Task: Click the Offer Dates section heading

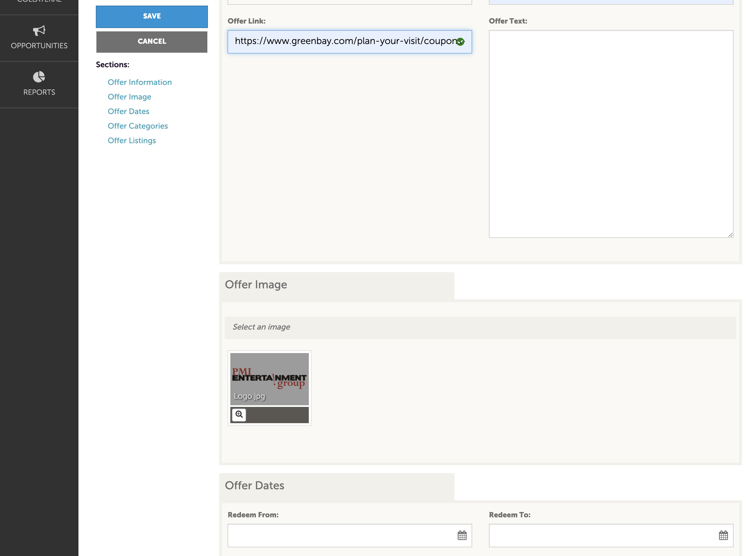Action: coord(255,486)
